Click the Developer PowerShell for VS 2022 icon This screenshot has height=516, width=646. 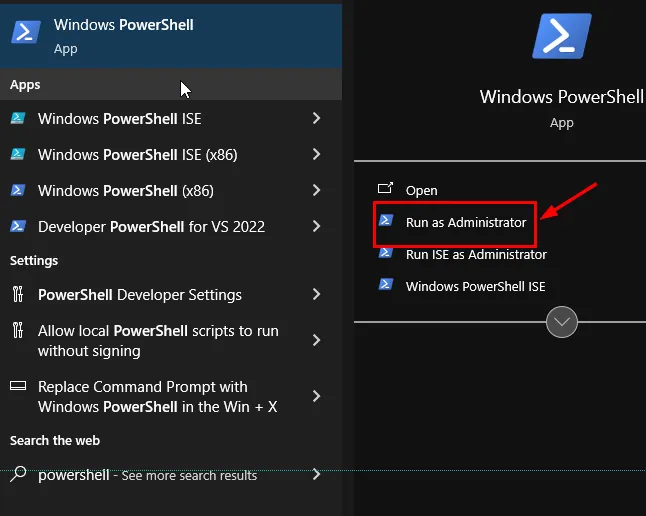point(17,226)
